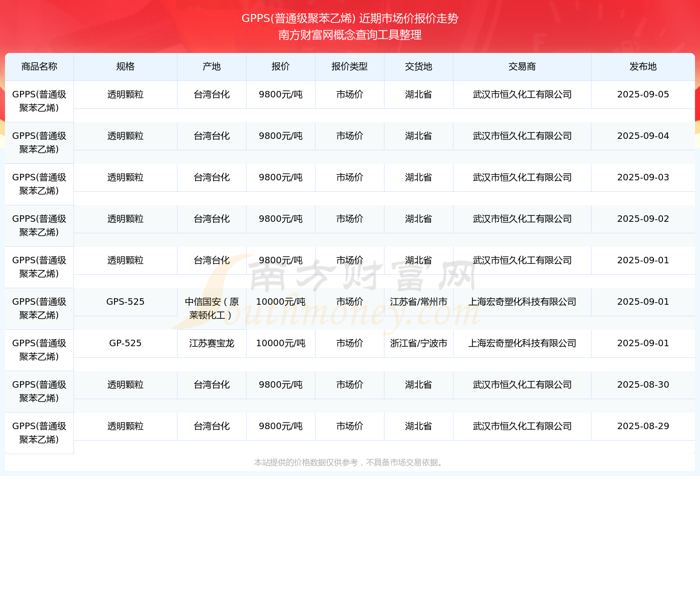Click the 商品名称 column header
The width and height of the screenshot is (700, 602).
(39, 66)
